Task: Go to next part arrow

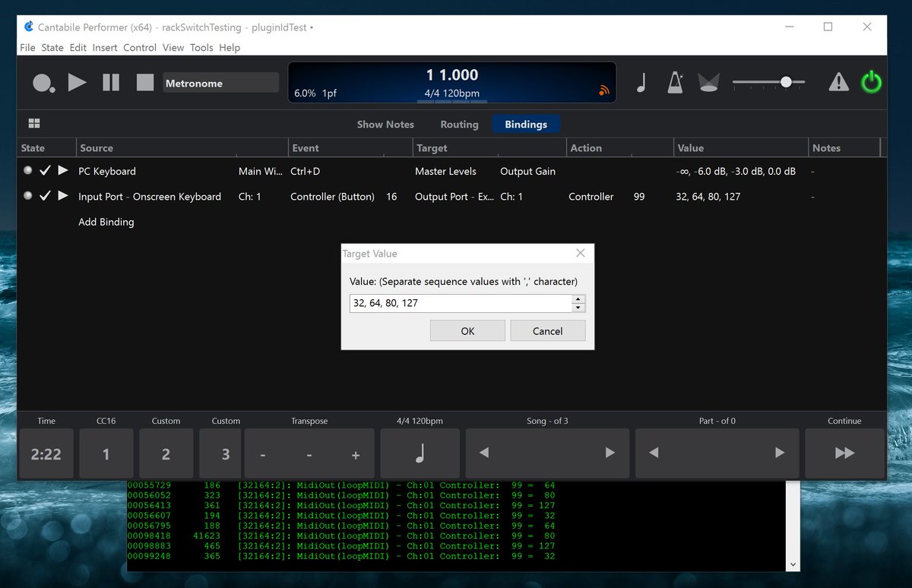Action: tap(779, 453)
